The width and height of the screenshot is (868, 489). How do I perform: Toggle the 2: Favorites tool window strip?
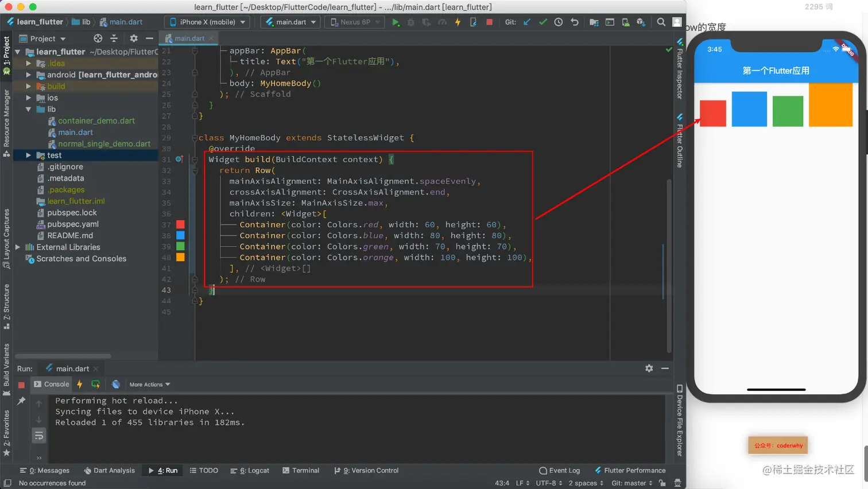click(x=7, y=433)
